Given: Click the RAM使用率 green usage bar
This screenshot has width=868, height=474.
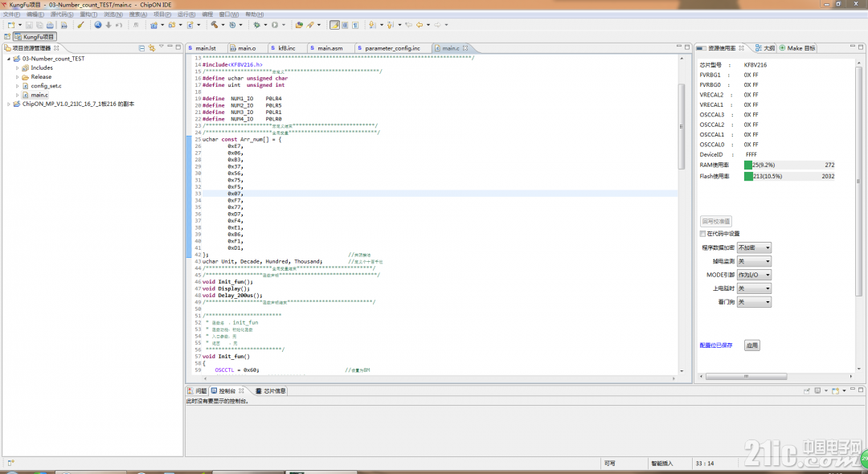Looking at the screenshot, I should point(748,165).
